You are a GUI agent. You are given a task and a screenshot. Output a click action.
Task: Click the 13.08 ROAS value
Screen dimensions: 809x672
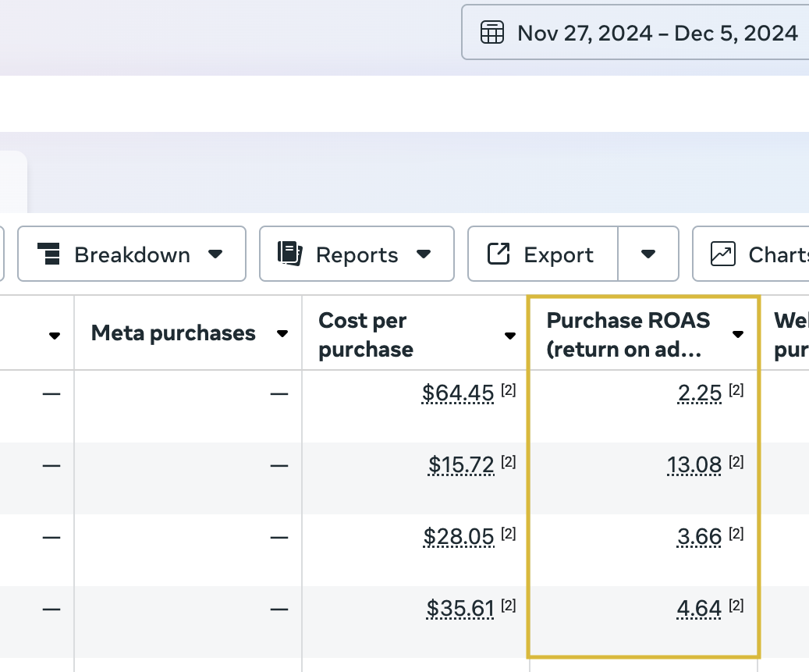(694, 465)
